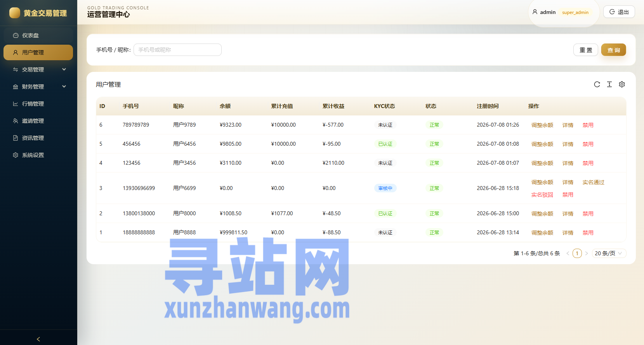This screenshot has height=345, width=644.
Task: Open 详情 for user 13930696699
Action: point(568,182)
